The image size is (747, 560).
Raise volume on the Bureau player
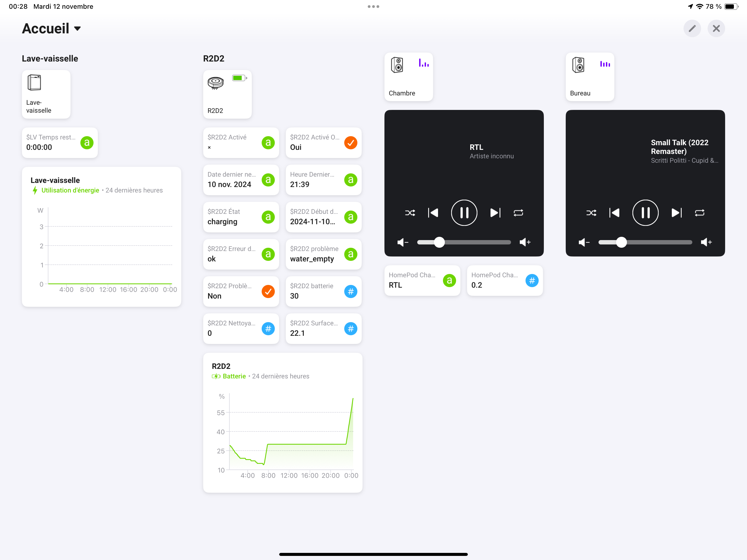coord(706,242)
